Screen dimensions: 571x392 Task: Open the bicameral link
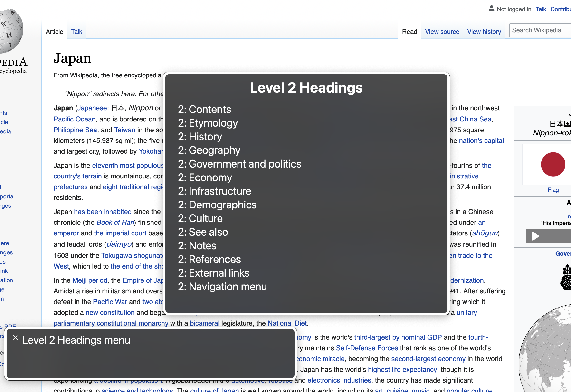click(x=204, y=323)
